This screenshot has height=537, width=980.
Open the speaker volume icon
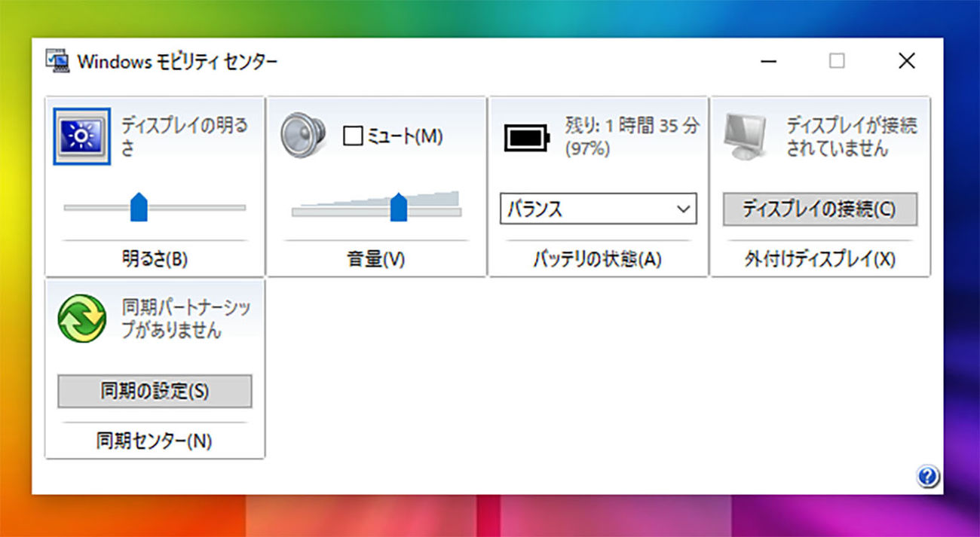(302, 137)
